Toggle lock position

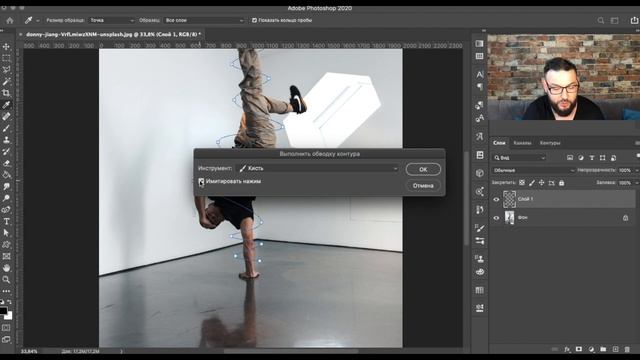(x=541, y=183)
